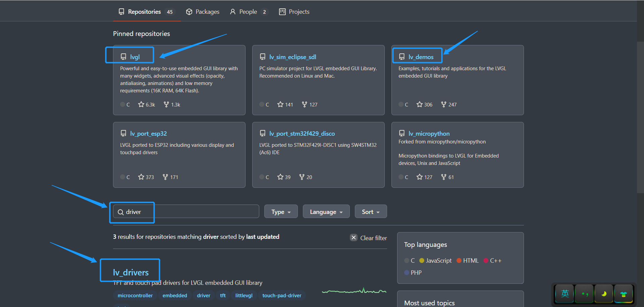Click the JavaScript yellow language dot
This screenshot has height=307, width=644.
[x=422, y=261]
